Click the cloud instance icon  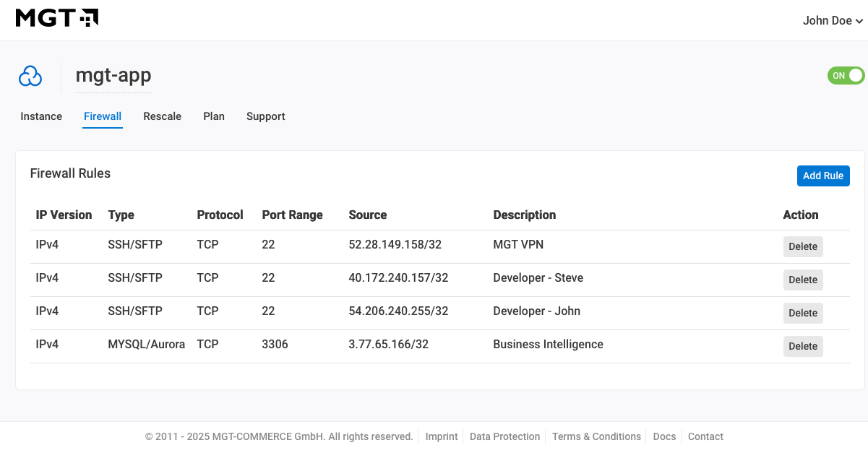coord(30,76)
